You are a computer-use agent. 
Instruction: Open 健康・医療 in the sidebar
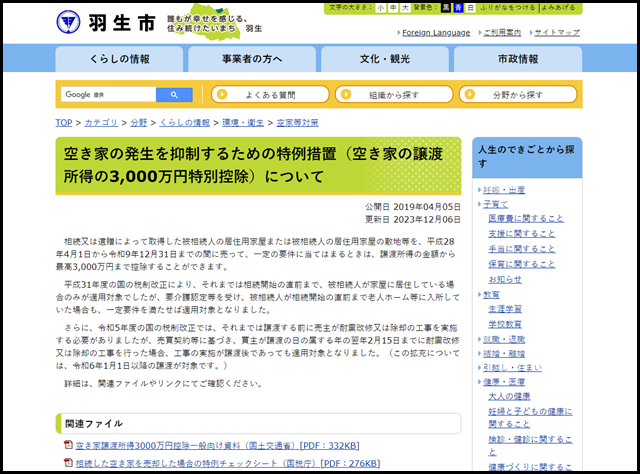click(x=504, y=382)
